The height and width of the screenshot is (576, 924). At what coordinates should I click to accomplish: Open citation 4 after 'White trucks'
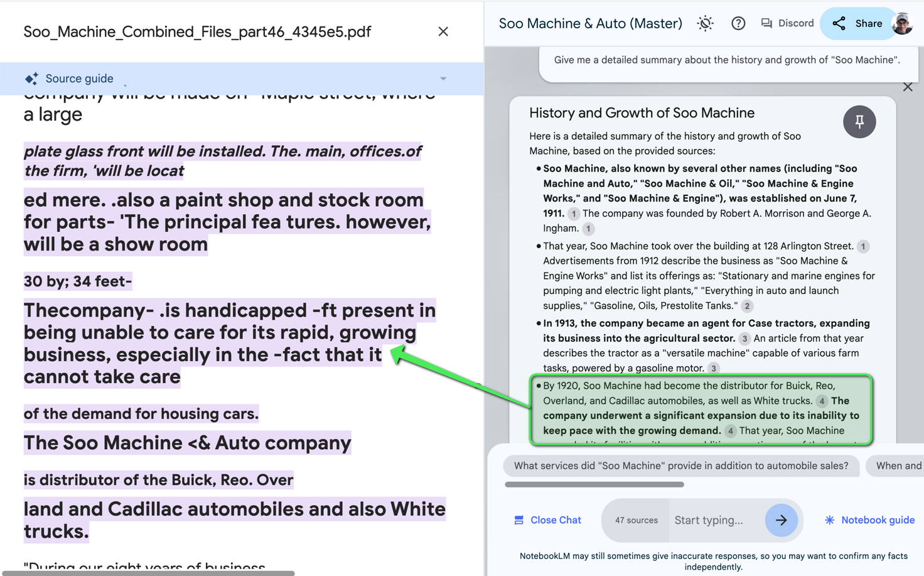tap(822, 401)
